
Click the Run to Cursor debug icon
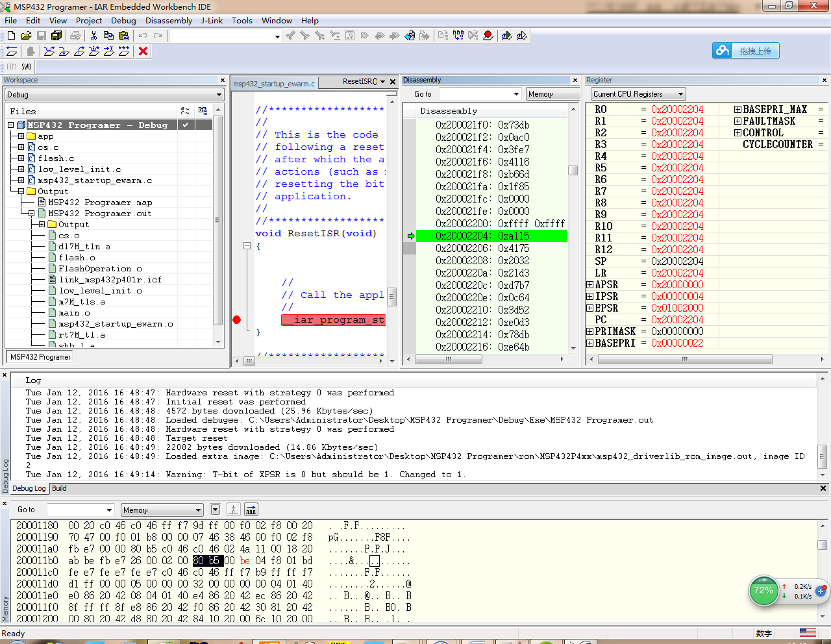109,51
